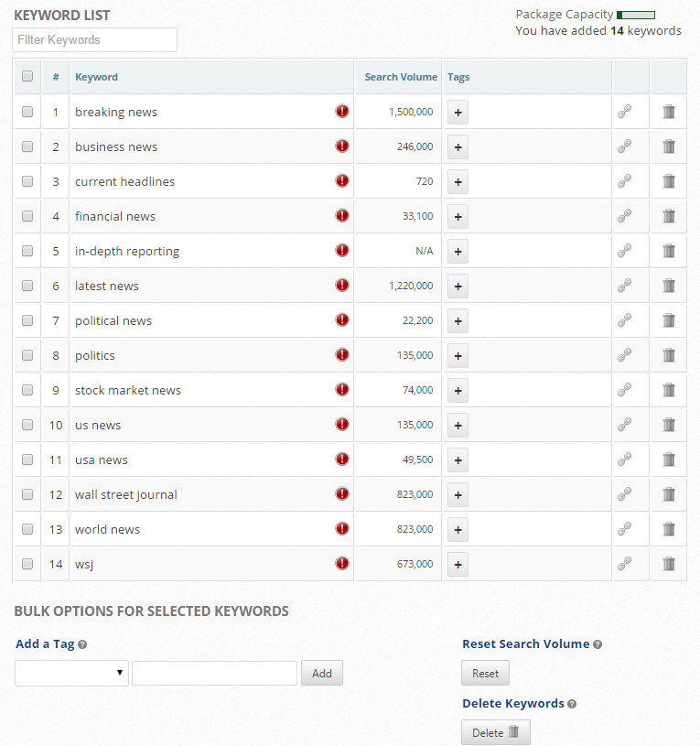The image size is (700, 746).
Task: Expand tags with plus button for current headlines
Action: click(458, 181)
